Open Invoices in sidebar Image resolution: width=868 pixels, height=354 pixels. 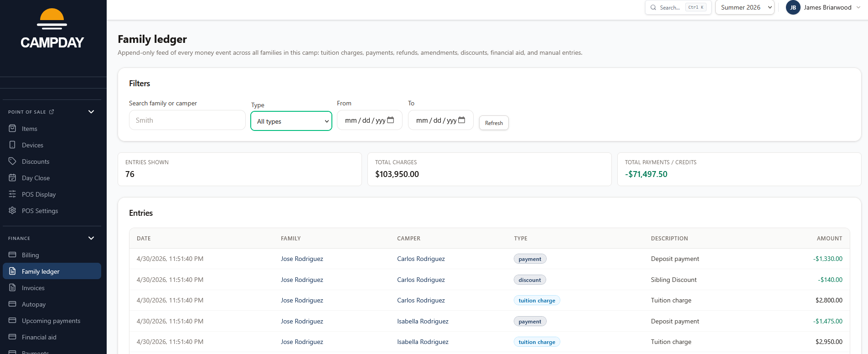(52, 288)
